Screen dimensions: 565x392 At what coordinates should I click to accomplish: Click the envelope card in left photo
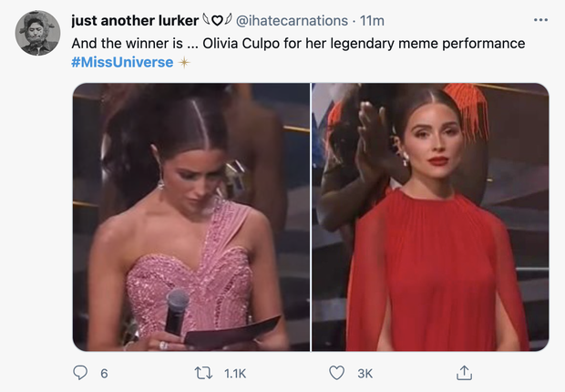click(232, 333)
